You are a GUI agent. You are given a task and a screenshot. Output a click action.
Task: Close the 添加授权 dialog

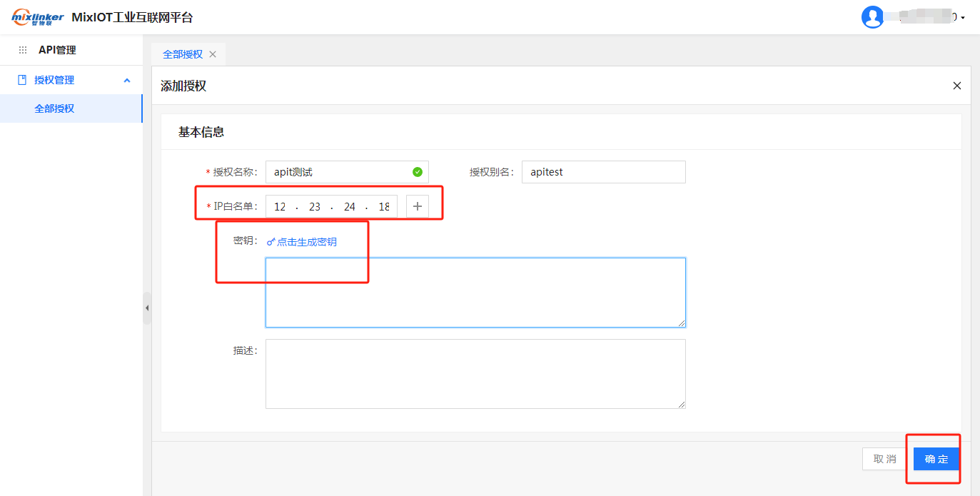pos(957,86)
